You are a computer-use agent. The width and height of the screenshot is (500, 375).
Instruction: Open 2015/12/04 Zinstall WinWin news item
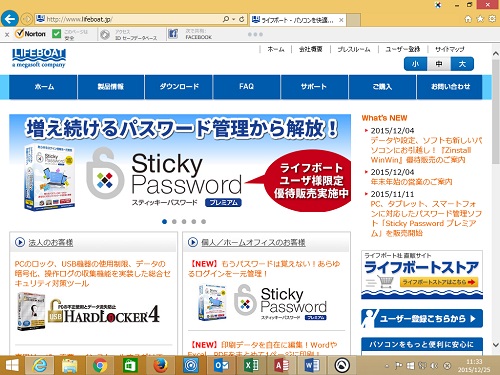[x=426, y=150]
